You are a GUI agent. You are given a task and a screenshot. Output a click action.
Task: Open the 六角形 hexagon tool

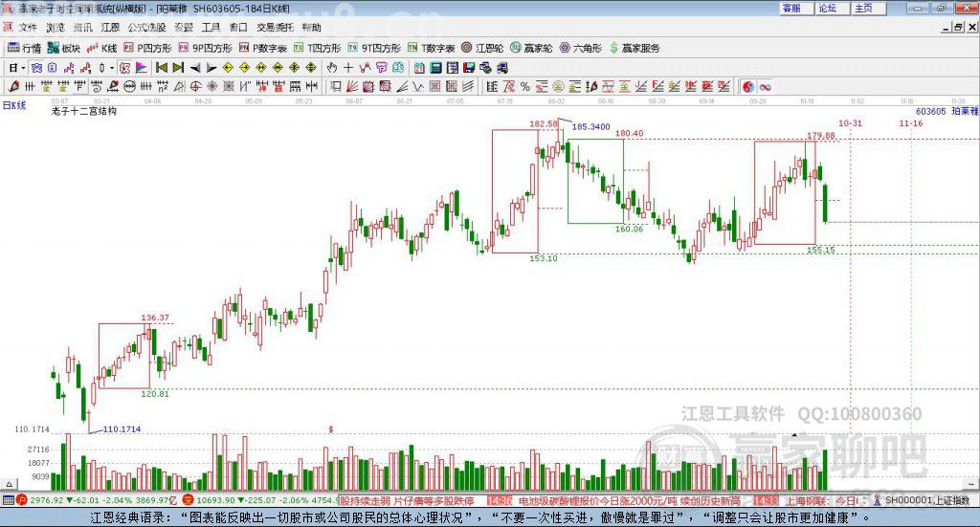tap(581, 48)
